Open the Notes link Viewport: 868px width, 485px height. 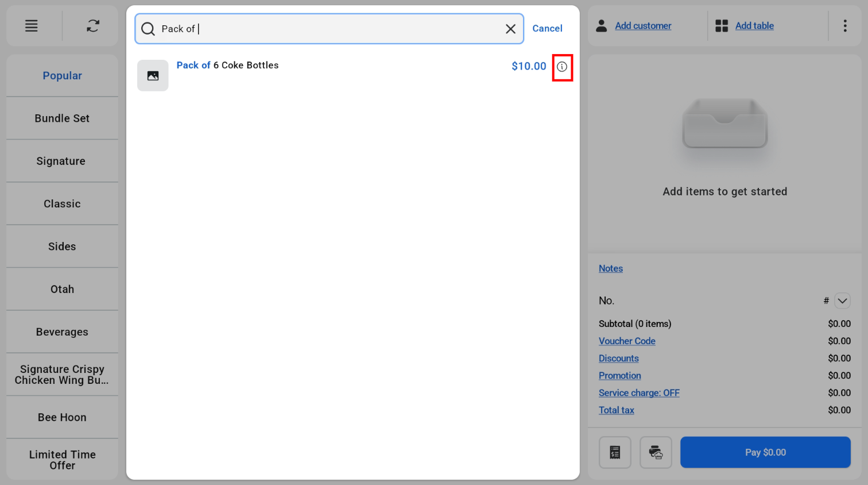pos(611,268)
